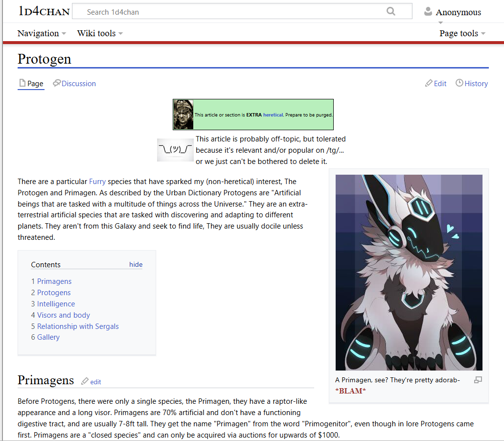This screenshot has height=441, width=504.
Task: Click the Edit page link
Action: pyautogui.click(x=440, y=84)
